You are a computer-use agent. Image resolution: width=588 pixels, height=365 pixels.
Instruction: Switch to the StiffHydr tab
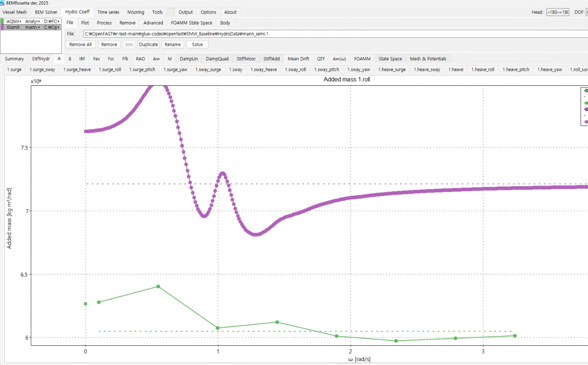pos(41,59)
